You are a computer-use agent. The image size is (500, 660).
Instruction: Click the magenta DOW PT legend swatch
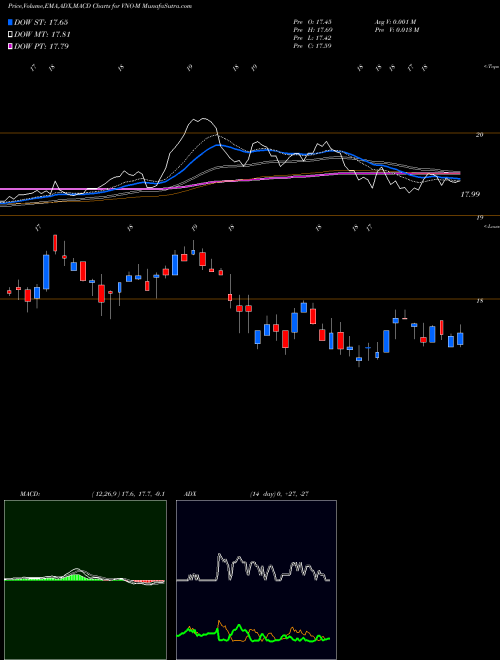[10, 46]
